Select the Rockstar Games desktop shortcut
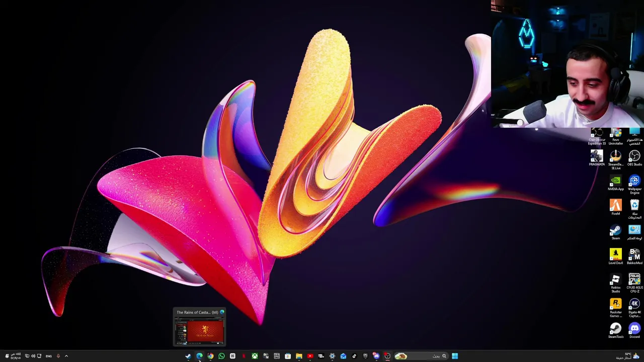Image resolution: width=644 pixels, height=362 pixels. click(615, 308)
